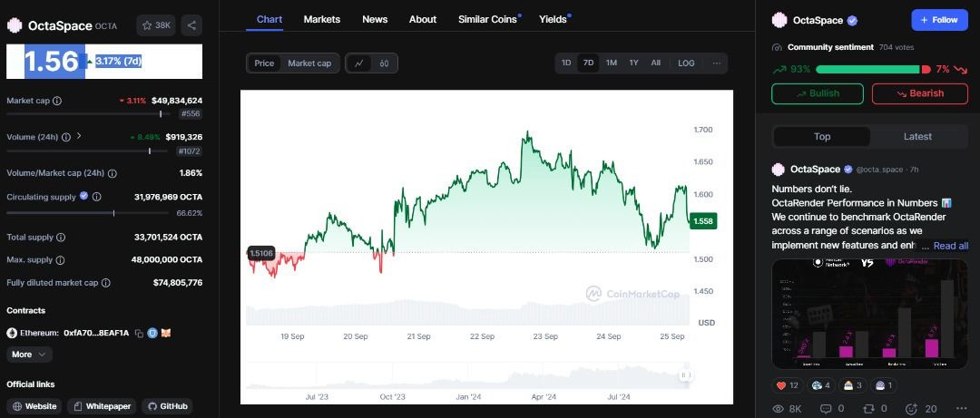The image size is (980, 418).
Task: Expand the More contracts dropdown
Action: click(29, 355)
